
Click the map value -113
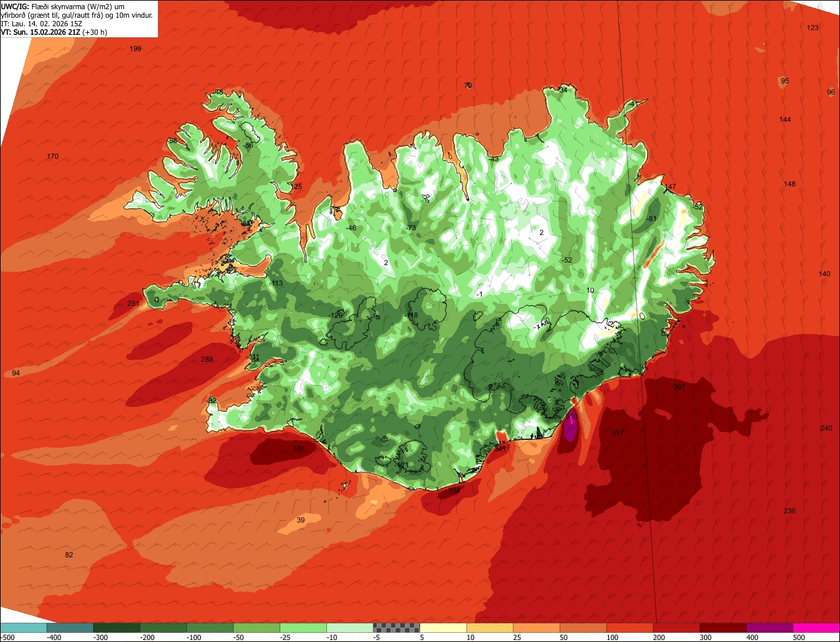[276, 283]
